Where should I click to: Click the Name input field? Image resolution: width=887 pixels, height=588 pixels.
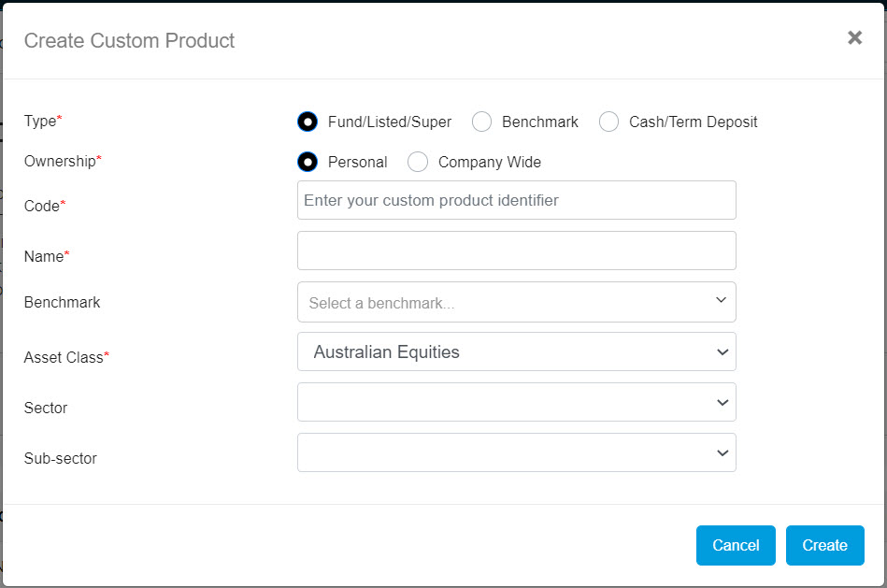pos(516,251)
